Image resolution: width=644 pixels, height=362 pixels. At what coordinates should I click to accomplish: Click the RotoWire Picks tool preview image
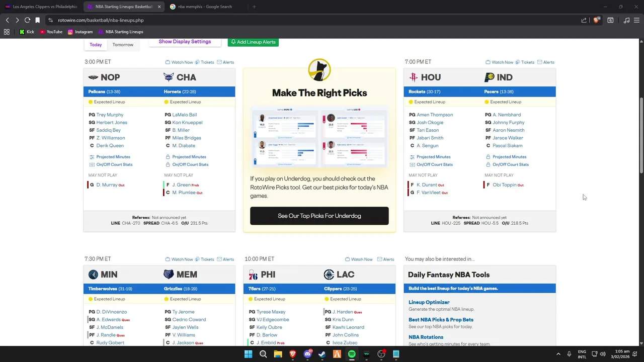319,136
